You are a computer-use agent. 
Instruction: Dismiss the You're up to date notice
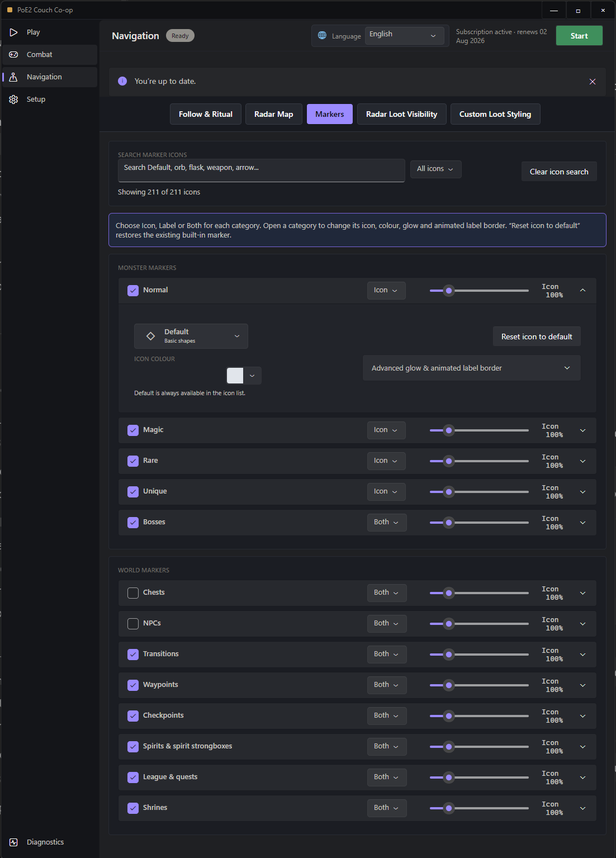pyautogui.click(x=593, y=82)
